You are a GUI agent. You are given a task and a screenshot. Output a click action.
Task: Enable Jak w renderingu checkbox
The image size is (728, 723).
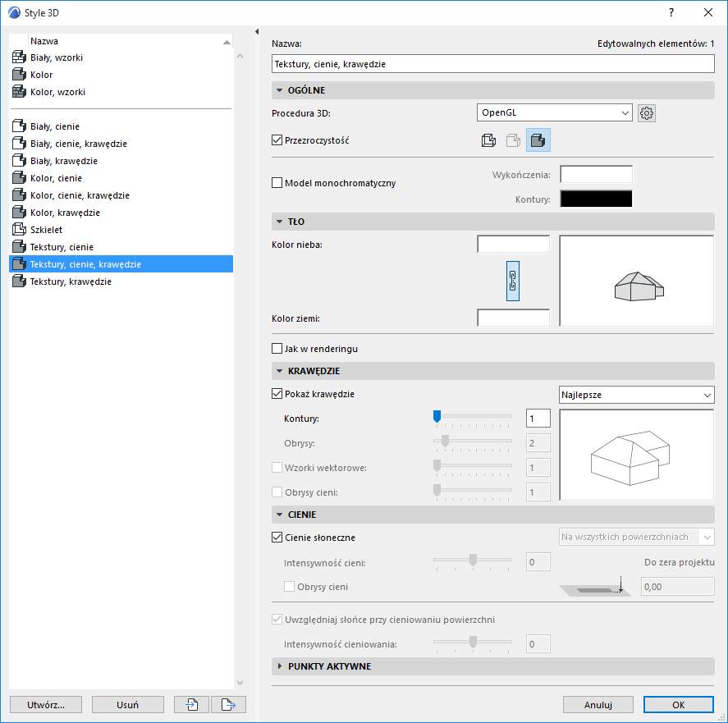click(x=277, y=348)
